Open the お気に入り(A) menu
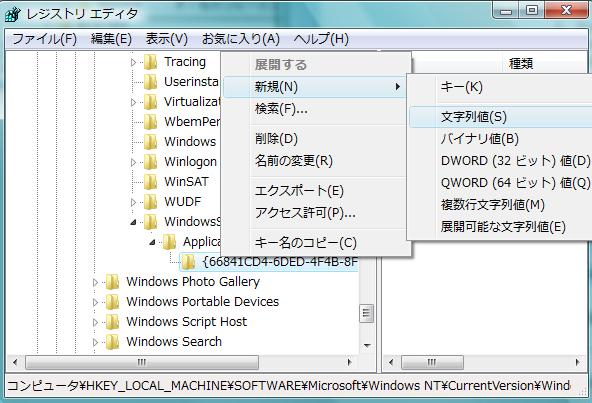This screenshot has height=403, width=592. [x=240, y=39]
